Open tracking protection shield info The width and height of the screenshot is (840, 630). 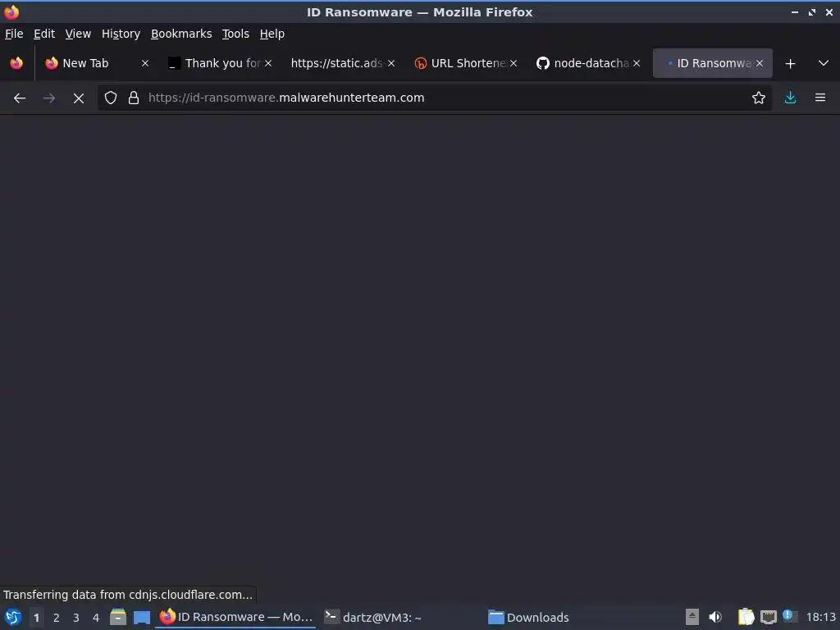(111, 98)
